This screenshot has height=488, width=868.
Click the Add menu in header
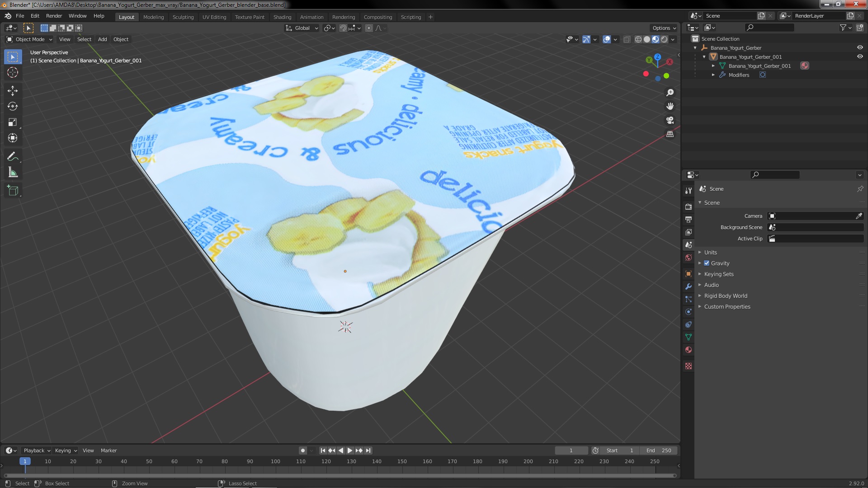click(x=102, y=39)
